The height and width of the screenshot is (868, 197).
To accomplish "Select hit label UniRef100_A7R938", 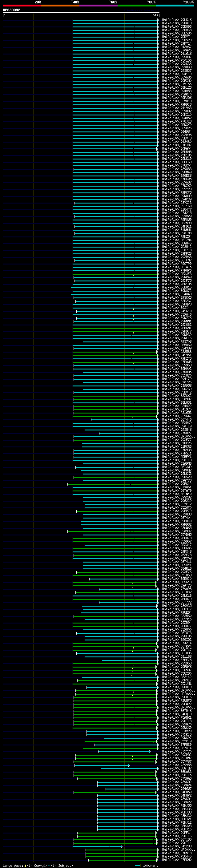I will tap(177, 450).
